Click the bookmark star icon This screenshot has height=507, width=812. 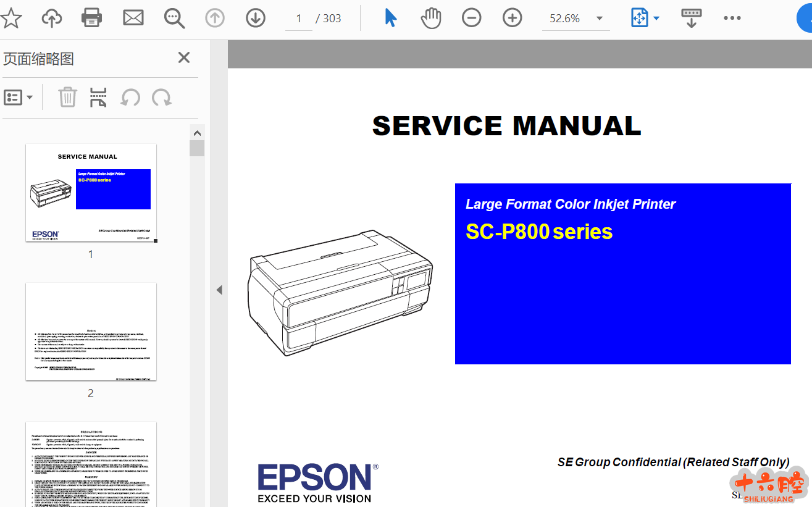click(x=10, y=19)
